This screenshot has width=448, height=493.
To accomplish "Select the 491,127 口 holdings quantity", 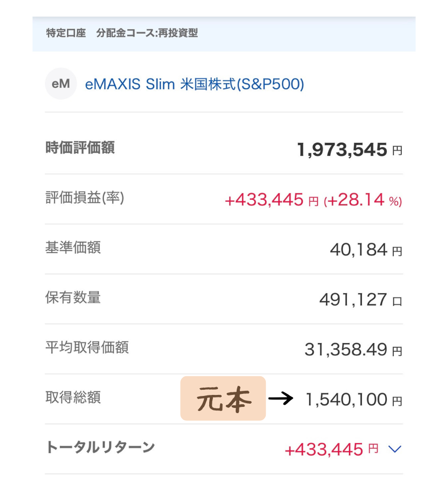I will coord(360,300).
